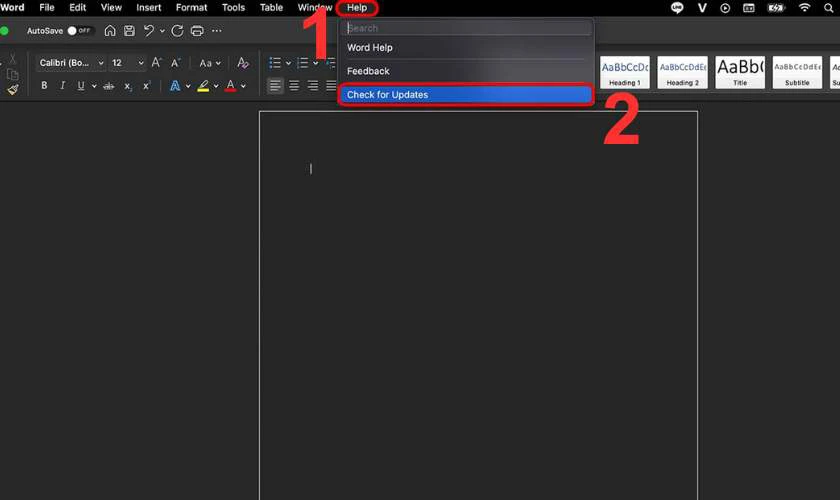
Task: Toggle Subscript formatting
Action: click(128, 86)
